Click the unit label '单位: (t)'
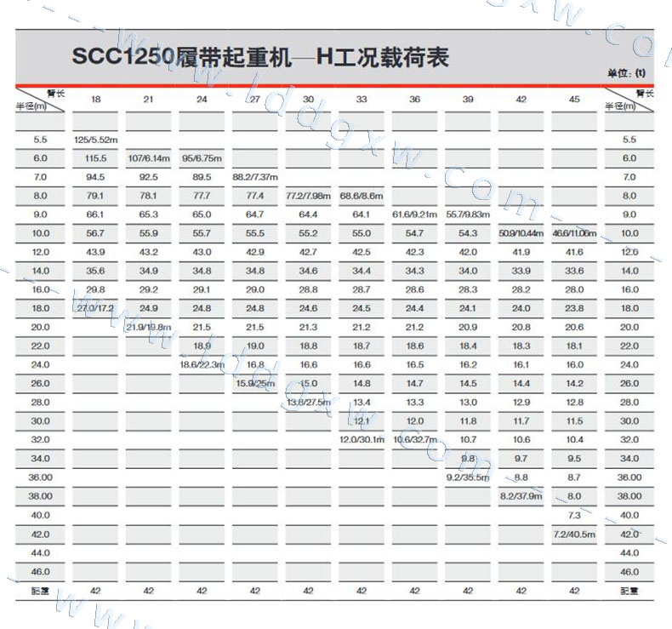This screenshot has width=672, height=629. 626,73
